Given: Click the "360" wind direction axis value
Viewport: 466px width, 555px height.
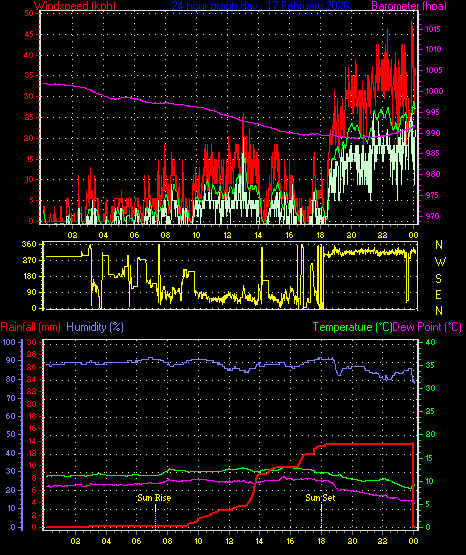Looking at the screenshot, I should [29, 244].
